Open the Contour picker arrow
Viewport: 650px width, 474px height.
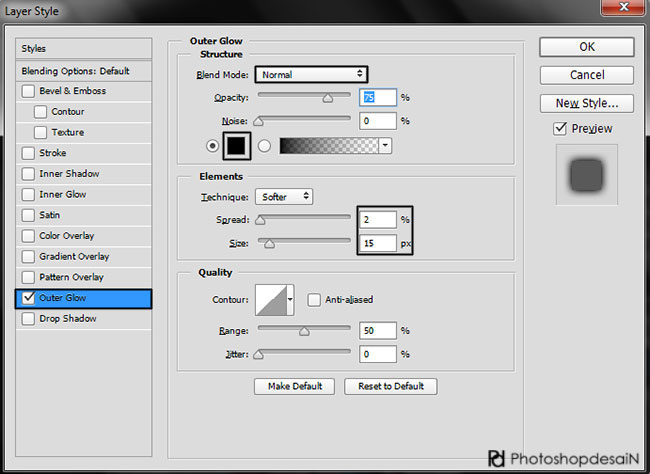290,298
